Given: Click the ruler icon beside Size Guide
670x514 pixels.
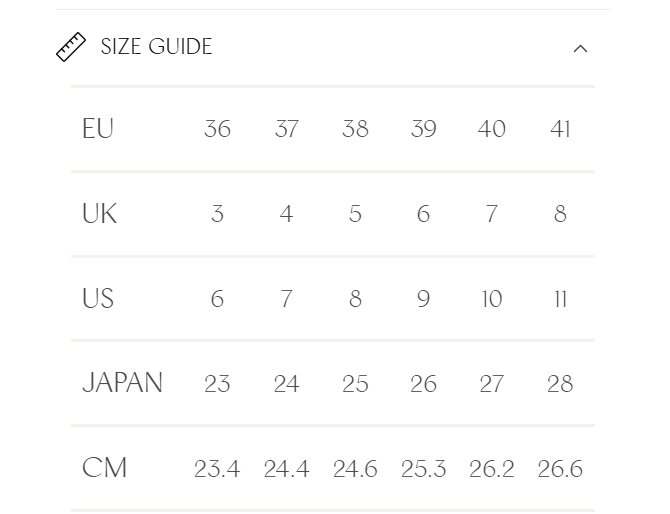Looking at the screenshot, I should coord(71,47).
